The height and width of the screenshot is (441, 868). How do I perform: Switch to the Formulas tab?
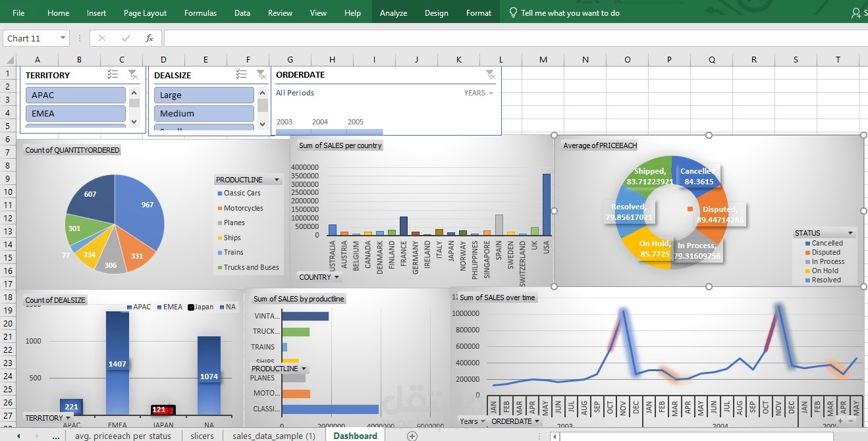(200, 13)
